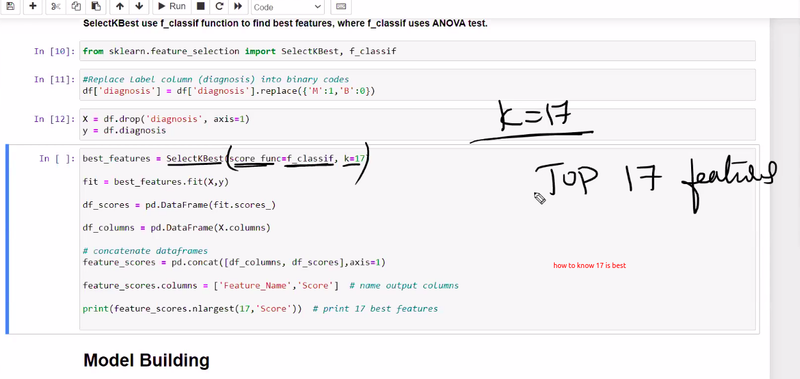Click into the In [11] diagnosis replace cell
Viewport: 800px width, 379px height.
[x=417, y=85]
